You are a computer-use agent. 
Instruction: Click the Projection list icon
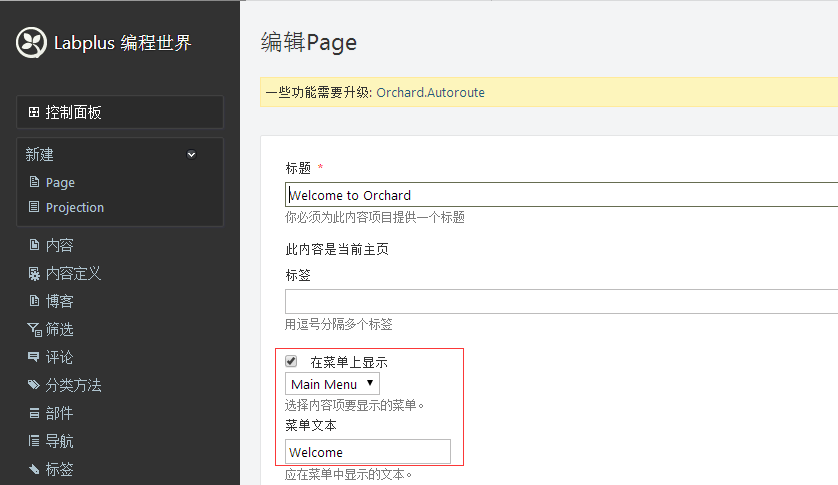34,206
